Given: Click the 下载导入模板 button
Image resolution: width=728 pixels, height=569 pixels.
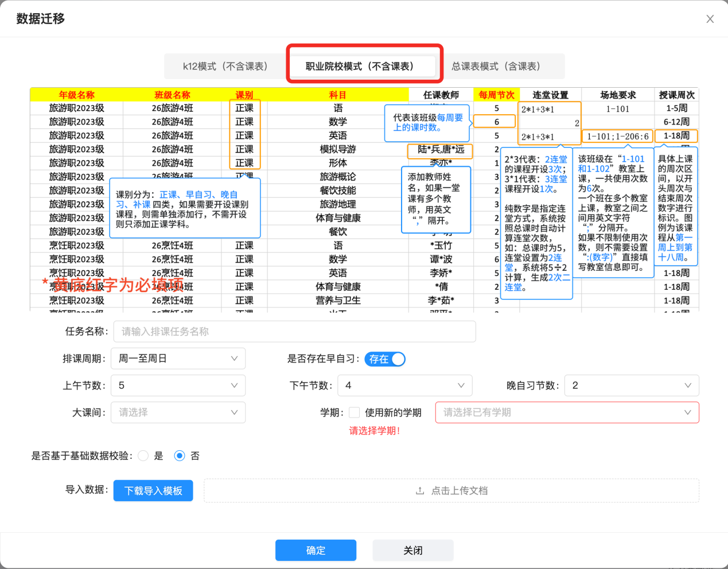Looking at the screenshot, I should (x=153, y=490).
